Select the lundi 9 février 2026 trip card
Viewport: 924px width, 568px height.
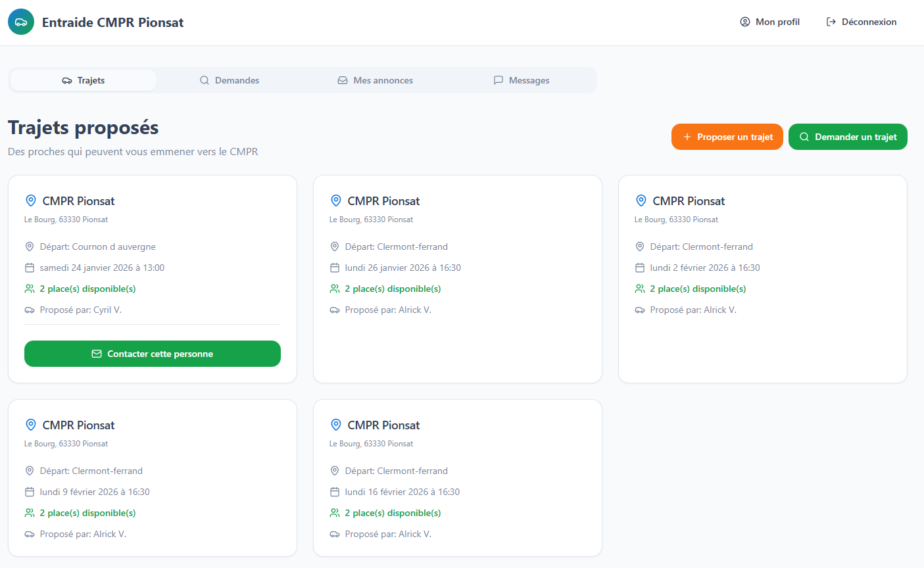pyautogui.click(x=152, y=478)
